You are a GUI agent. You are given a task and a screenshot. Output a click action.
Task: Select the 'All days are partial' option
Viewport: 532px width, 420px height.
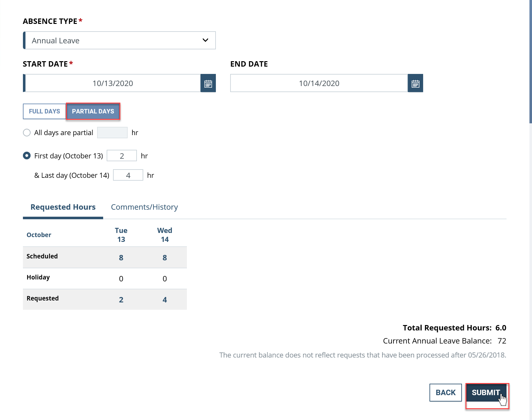coord(27,133)
